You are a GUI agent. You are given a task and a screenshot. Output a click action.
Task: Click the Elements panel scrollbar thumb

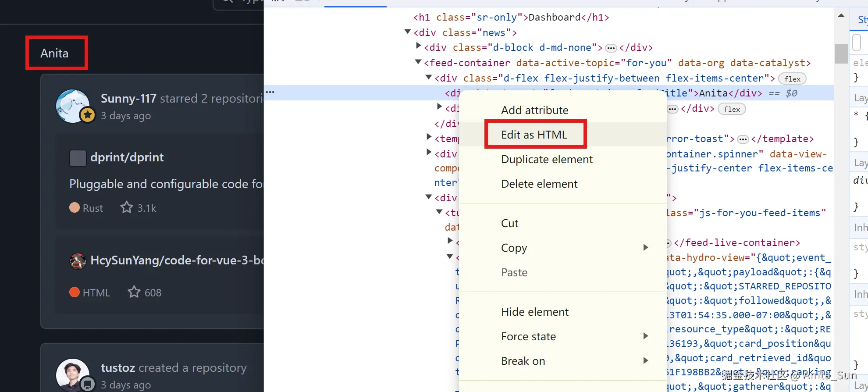[841, 53]
